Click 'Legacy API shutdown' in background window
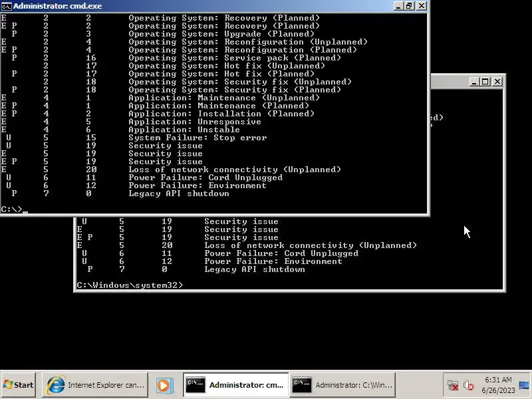 click(x=255, y=269)
